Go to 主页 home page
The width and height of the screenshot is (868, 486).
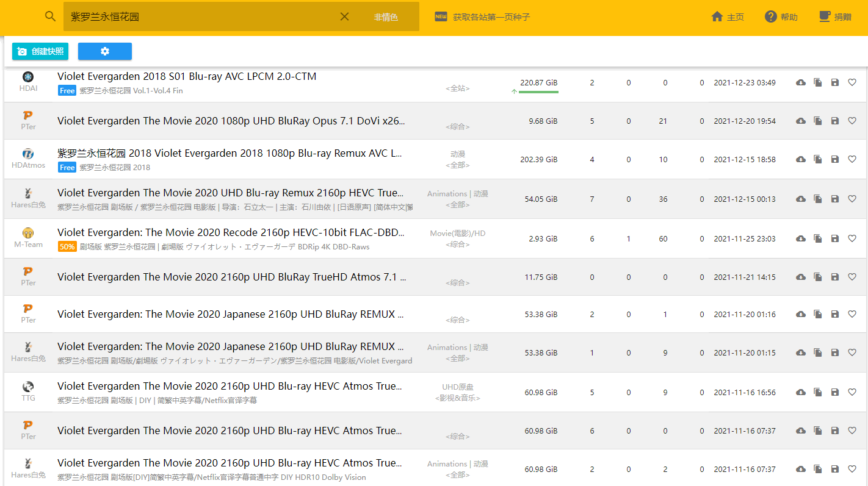[x=728, y=17]
